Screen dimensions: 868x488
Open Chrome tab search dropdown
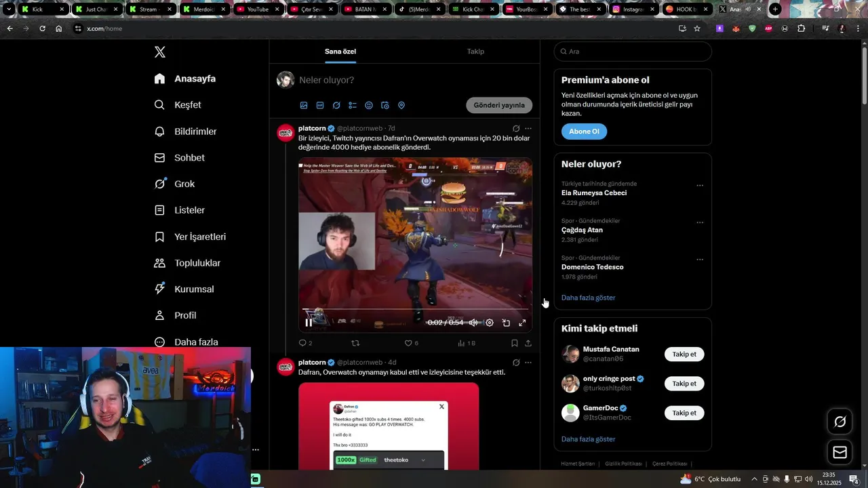point(9,9)
